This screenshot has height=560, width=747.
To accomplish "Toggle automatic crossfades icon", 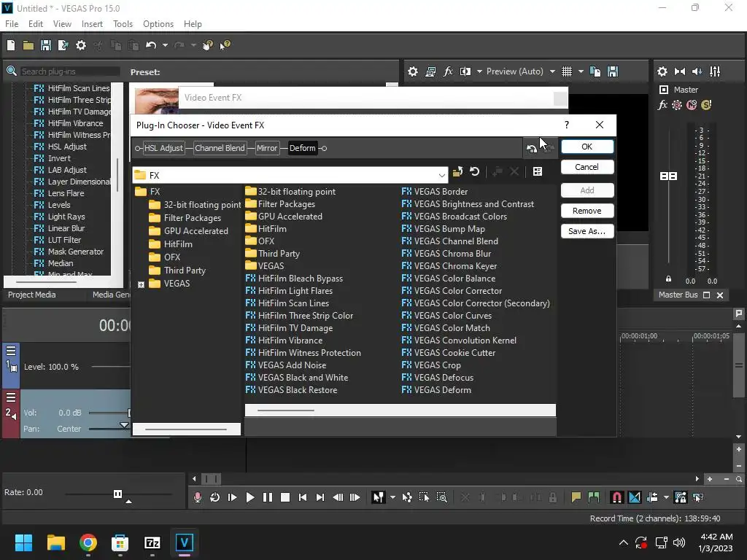I will 635,497.
